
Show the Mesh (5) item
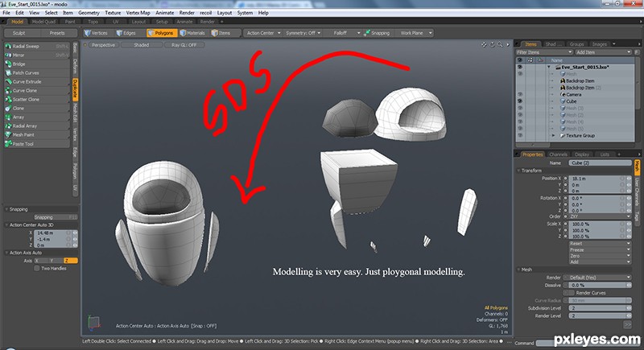pos(520,129)
